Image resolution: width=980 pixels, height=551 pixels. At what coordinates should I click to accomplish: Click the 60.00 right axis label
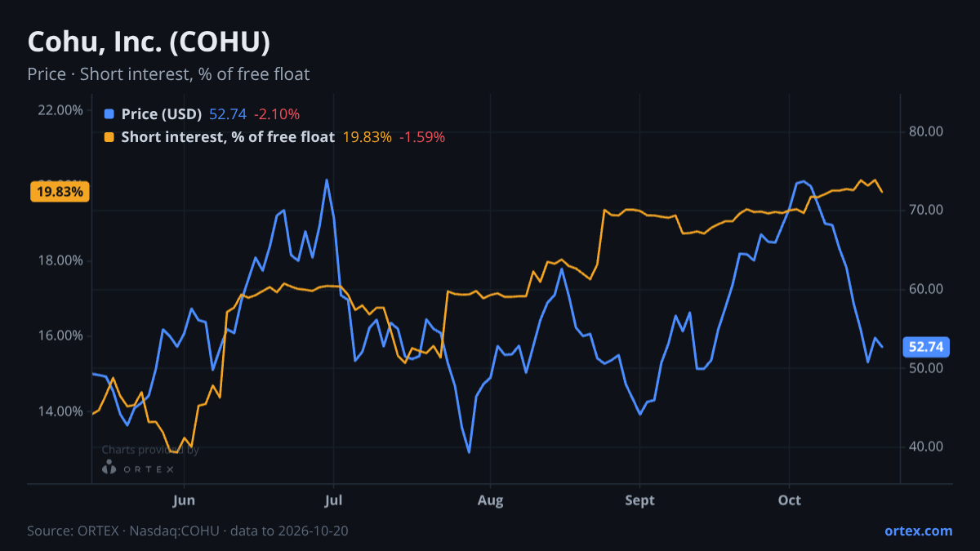coord(926,289)
